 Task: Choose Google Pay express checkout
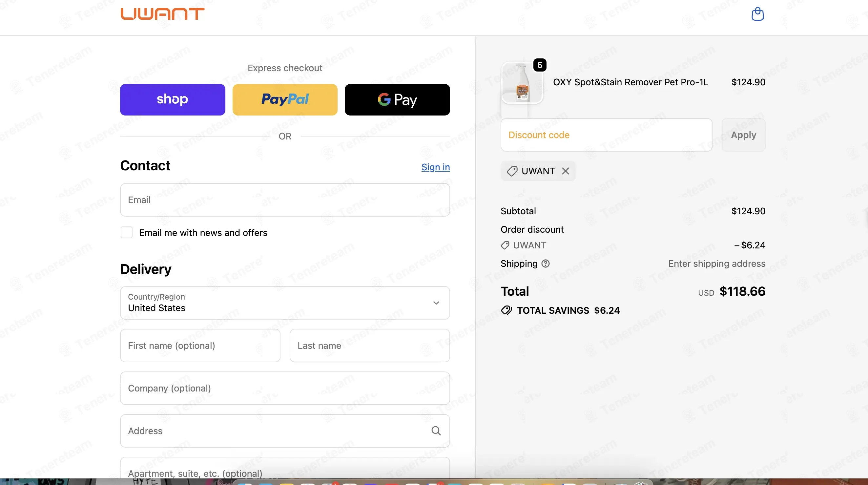pyautogui.click(x=397, y=100)
